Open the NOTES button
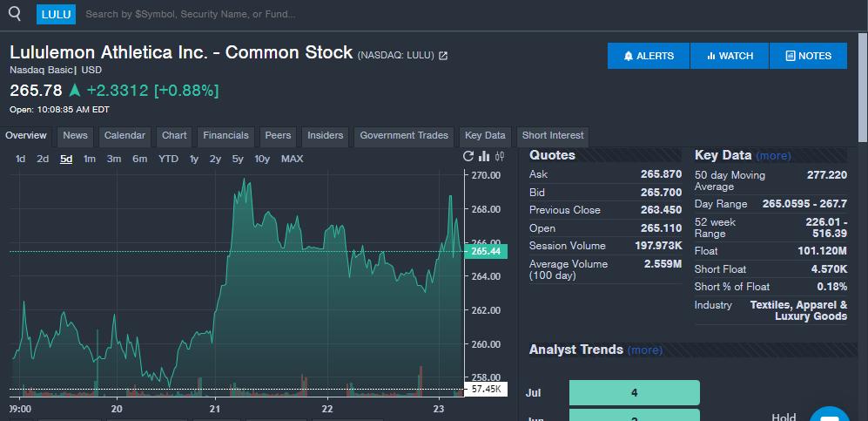This screenshot has width=868, height=421. click(x=808, y=56)
